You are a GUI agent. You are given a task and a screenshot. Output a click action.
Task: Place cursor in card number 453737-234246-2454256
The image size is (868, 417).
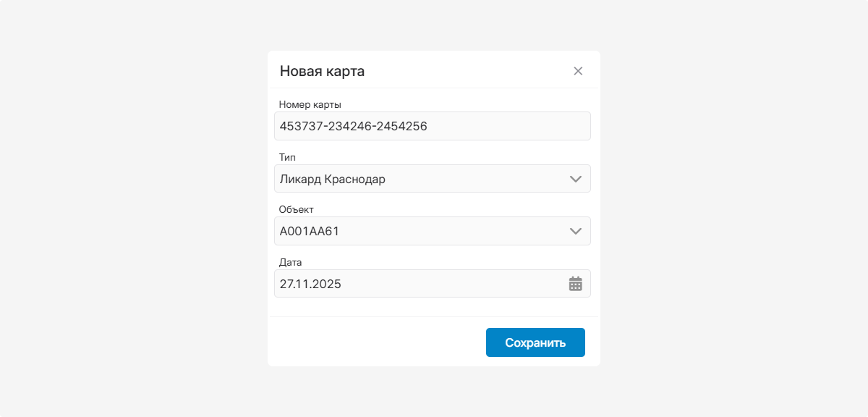(354, 126)
